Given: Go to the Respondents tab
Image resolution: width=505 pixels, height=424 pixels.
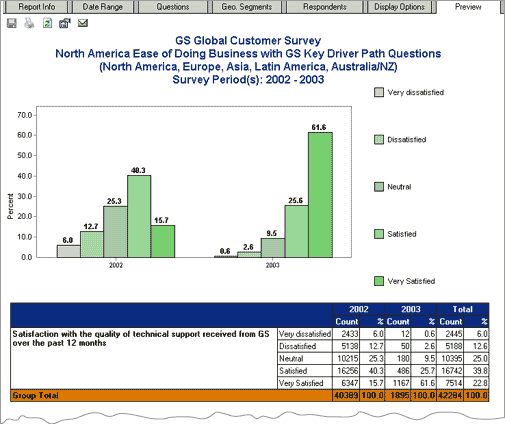Looking at the screenshot, I should (x=324, y=7).
